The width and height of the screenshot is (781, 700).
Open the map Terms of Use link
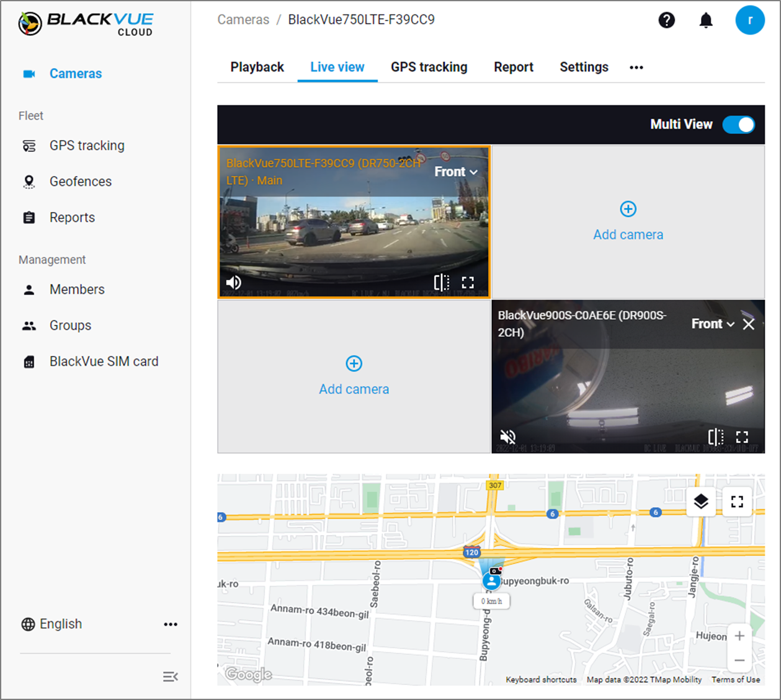(736, 680)
